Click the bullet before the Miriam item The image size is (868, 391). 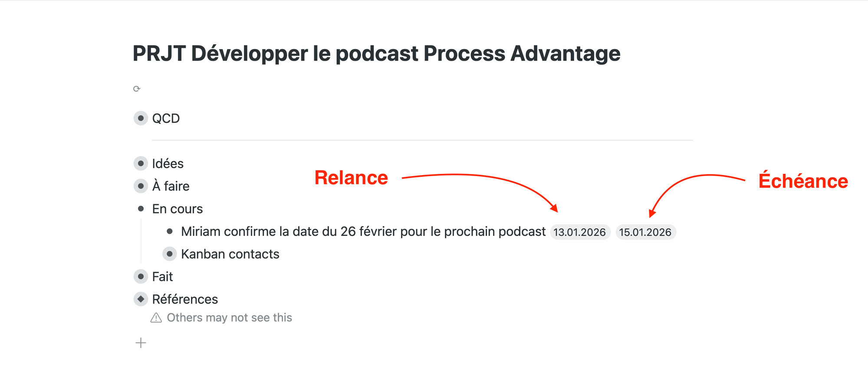tap(170, 231)
